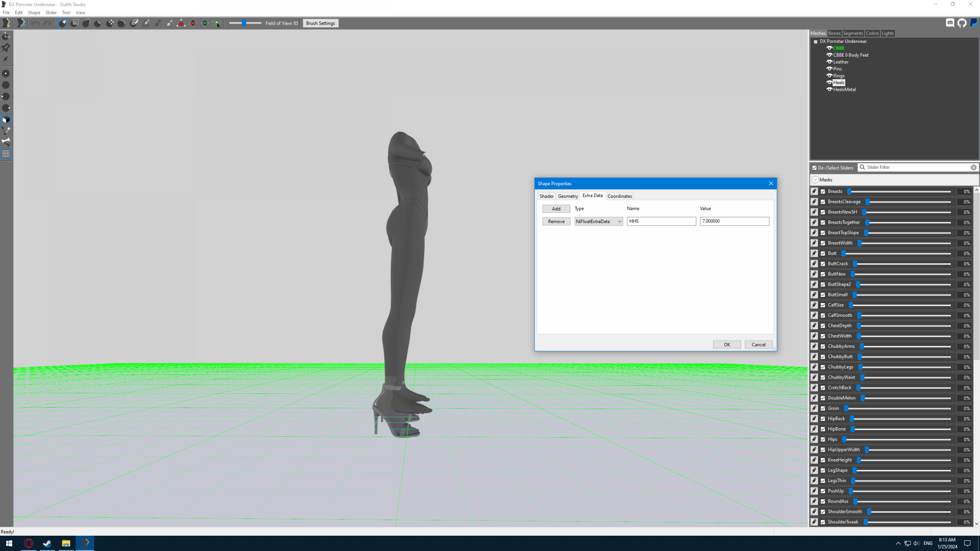Click the New Project toolbar icon
This screenshot has height=551, width=980.
click(7, 23)
